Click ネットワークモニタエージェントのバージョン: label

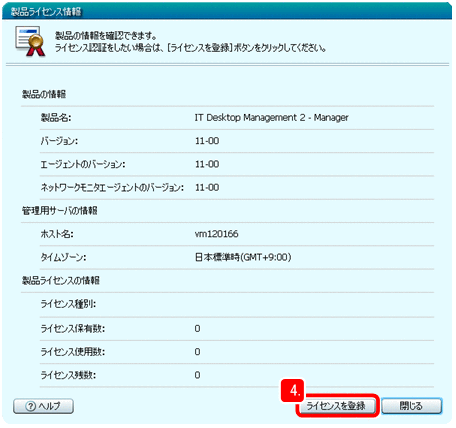click(112, 188)
